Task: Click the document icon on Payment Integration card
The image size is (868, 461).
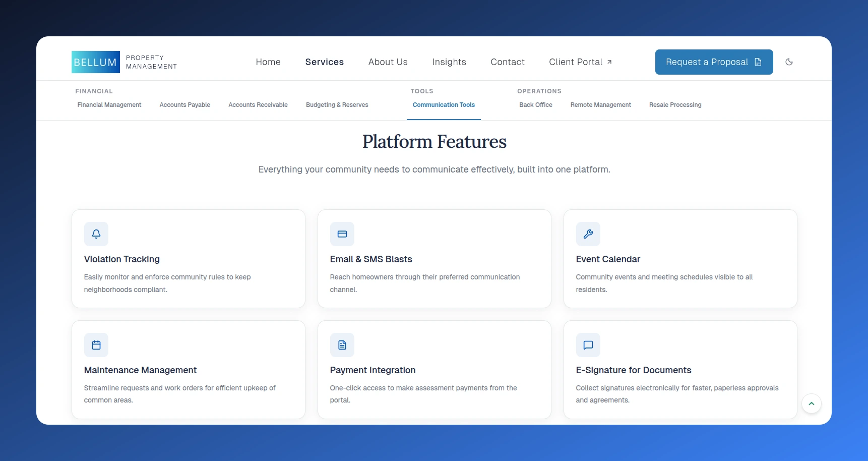Action: point(342,345)
